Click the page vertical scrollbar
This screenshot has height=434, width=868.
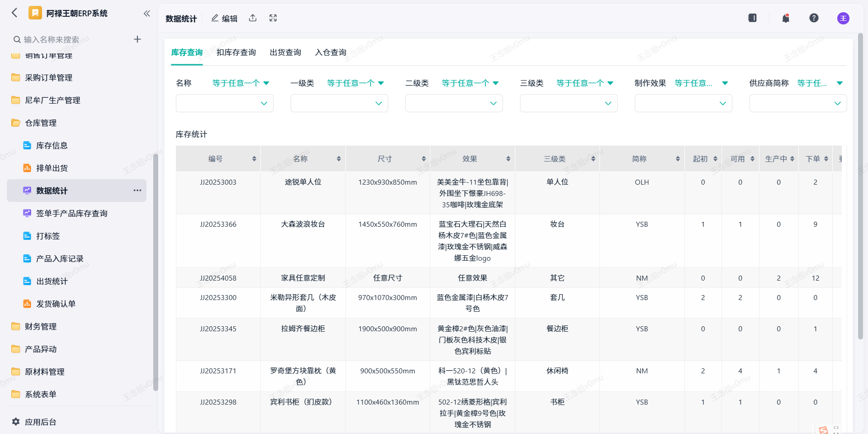[860, 186]
